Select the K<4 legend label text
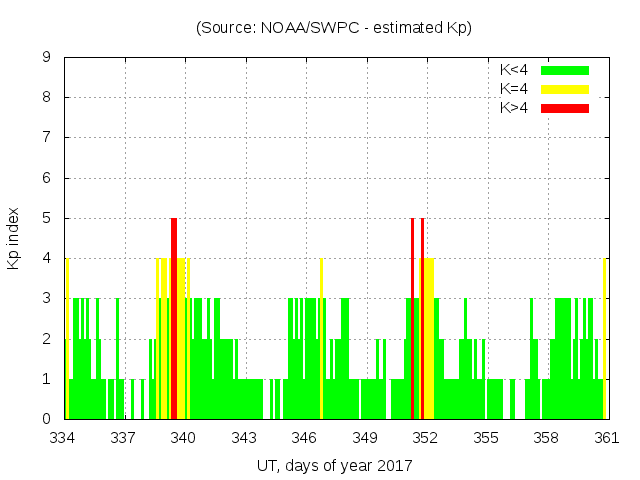Screen dimensions: 640x480 pyautogui.click(x=514, y=70)
